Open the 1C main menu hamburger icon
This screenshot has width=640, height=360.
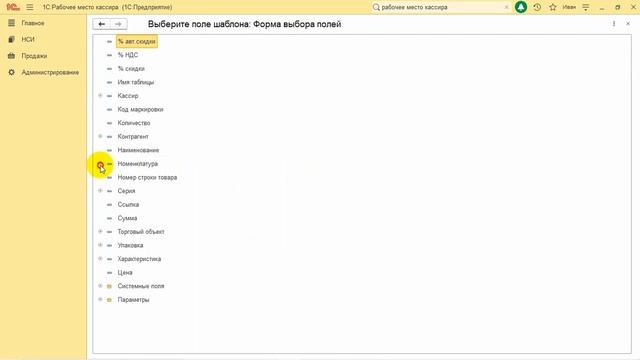[30, 7]
